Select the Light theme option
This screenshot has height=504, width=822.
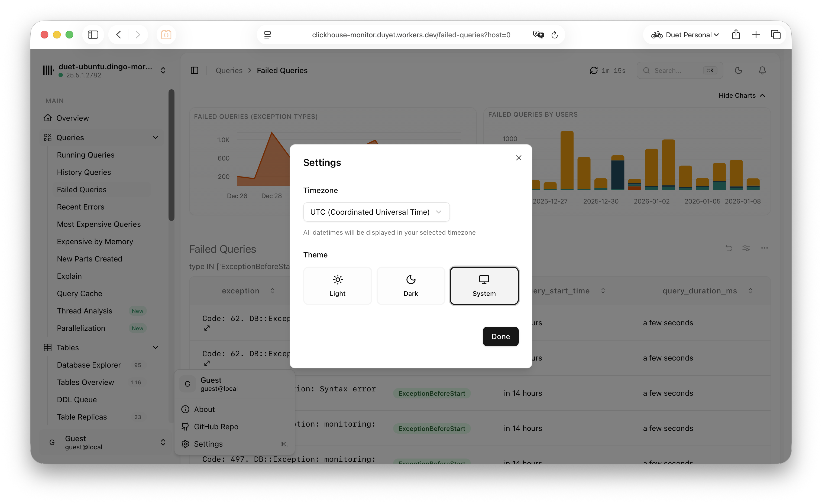pyautogui.click(x=337, y=286)
